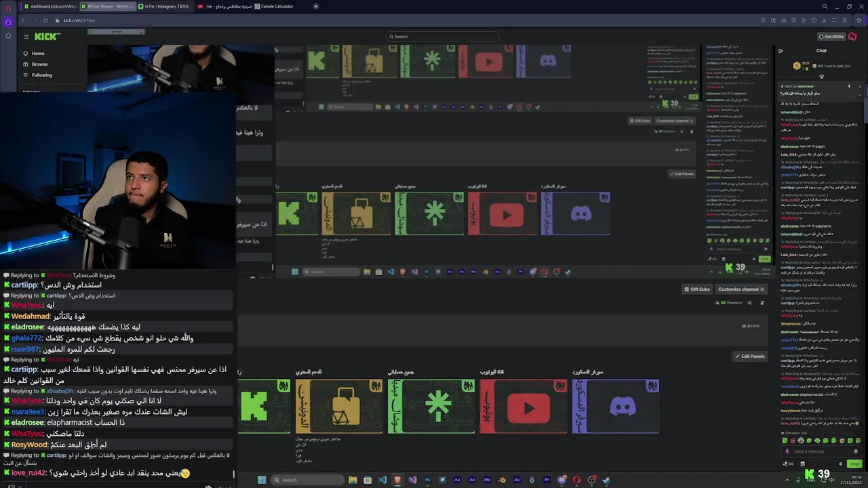Collapse the Chat panel with the arrow icon
Screen dimensions: 868x488
[781, 51]
